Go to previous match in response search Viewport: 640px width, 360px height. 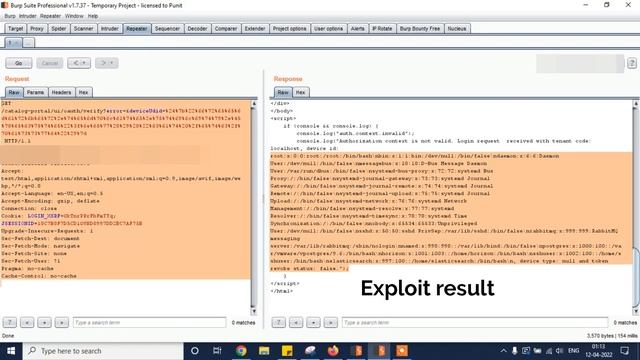(296, 322)
